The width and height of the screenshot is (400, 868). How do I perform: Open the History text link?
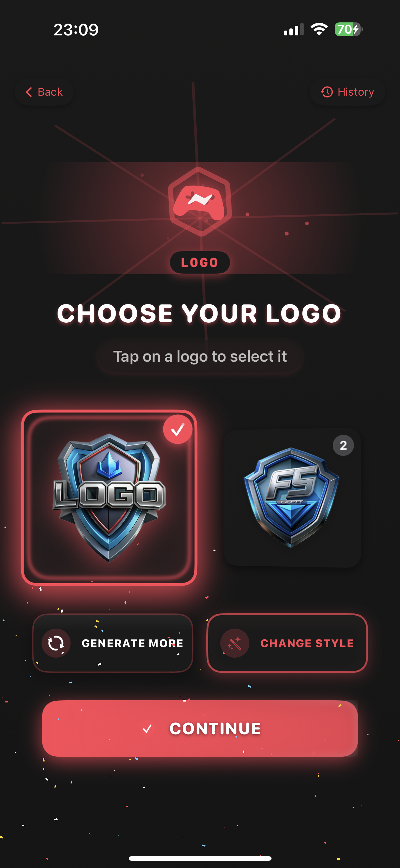tap(356, 92)
